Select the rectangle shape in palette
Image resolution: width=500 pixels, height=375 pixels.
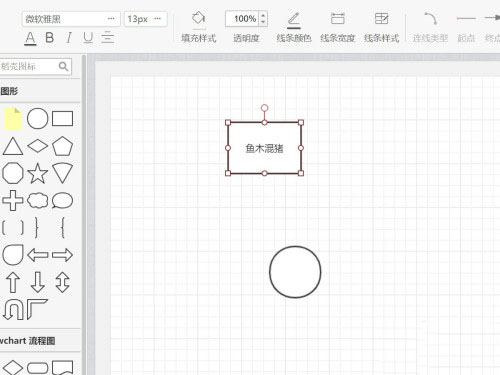(63, 119)
